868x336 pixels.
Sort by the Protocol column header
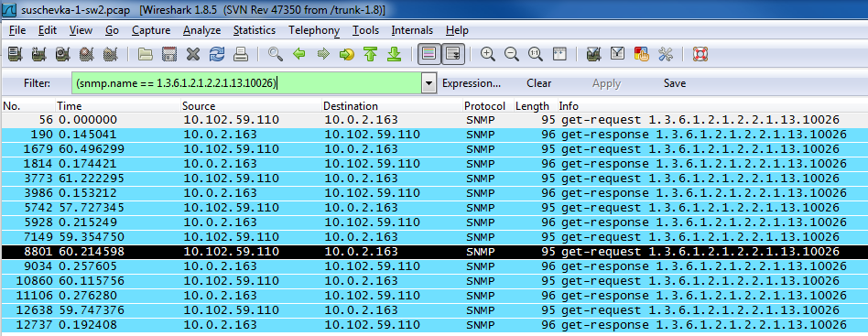488,106
